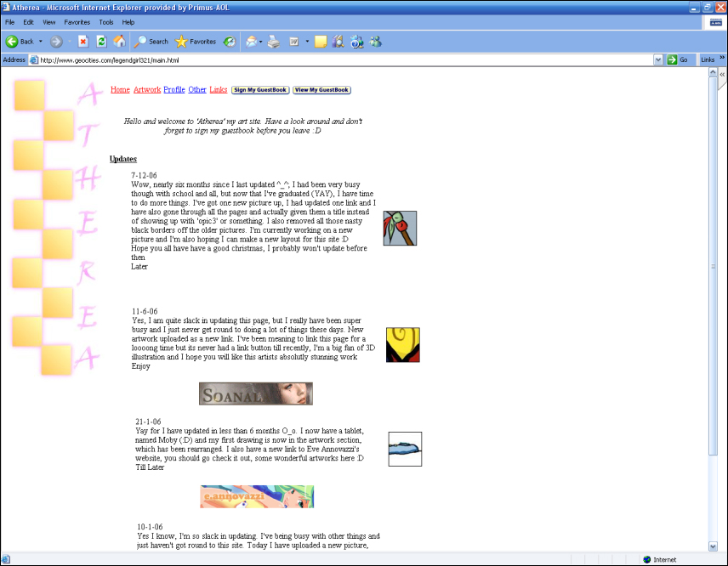Open the Favorites menu in menu bar

tap(77, 22)
